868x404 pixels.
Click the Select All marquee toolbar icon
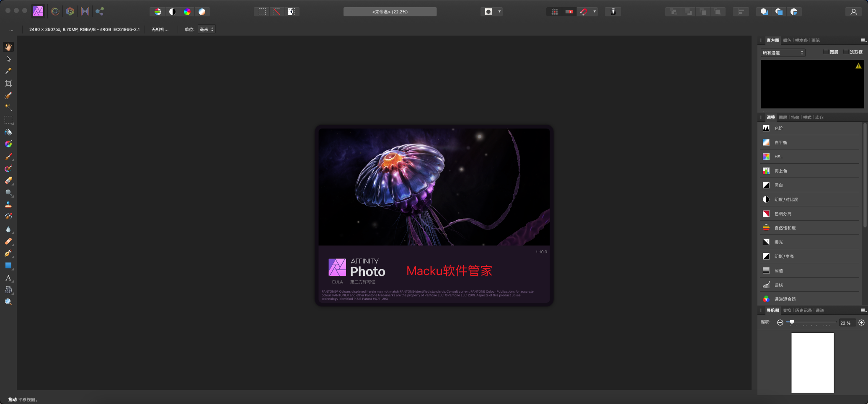262,12
